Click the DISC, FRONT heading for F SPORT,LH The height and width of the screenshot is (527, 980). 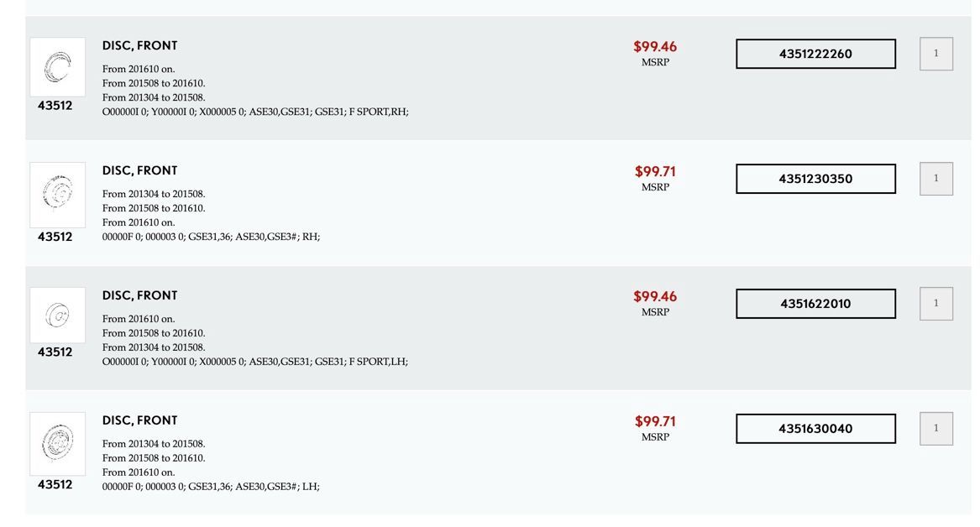point(140,296)
